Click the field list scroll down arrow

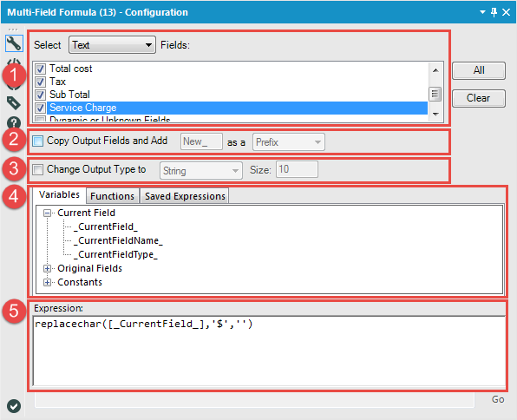pos(435,115)
